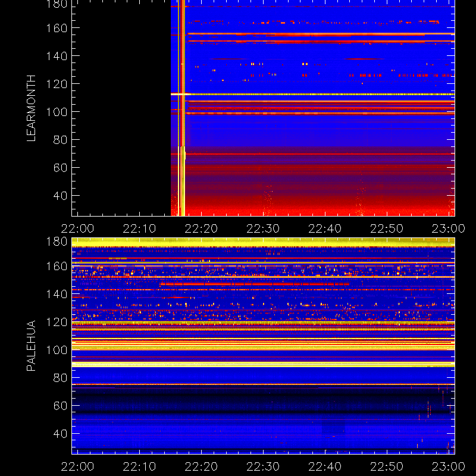Click Learmonth plot's 22:50 time label
Image resolution: width=476 pixels, height=476 pixels.
(387, 228)
